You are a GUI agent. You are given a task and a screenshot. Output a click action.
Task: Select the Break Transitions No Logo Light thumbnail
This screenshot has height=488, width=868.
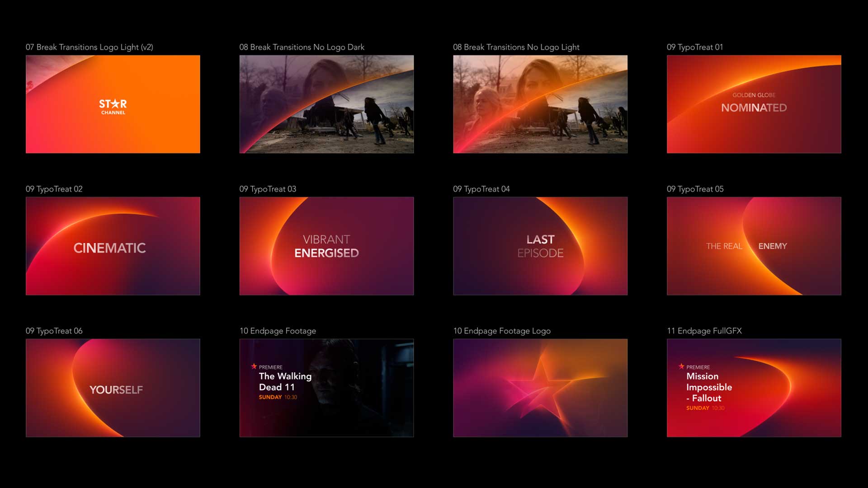click(x=540, y=104)
